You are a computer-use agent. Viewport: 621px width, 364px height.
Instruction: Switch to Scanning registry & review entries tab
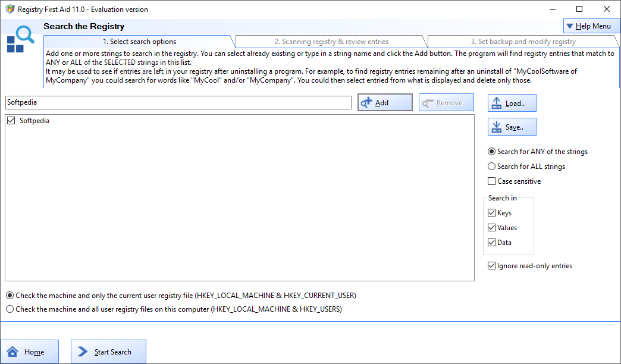331,42
